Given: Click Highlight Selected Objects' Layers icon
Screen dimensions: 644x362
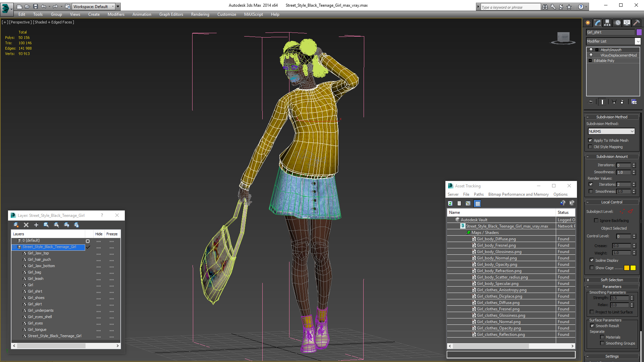Looking at the screenshot, I should coord(56,225).
